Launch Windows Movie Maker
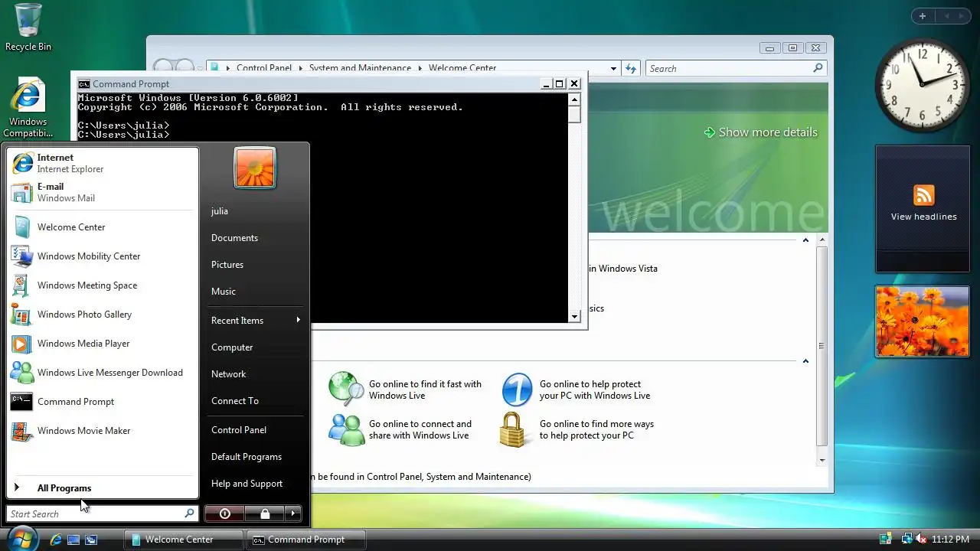This screenshot has height=551, width=980. [x=103, y=431]
